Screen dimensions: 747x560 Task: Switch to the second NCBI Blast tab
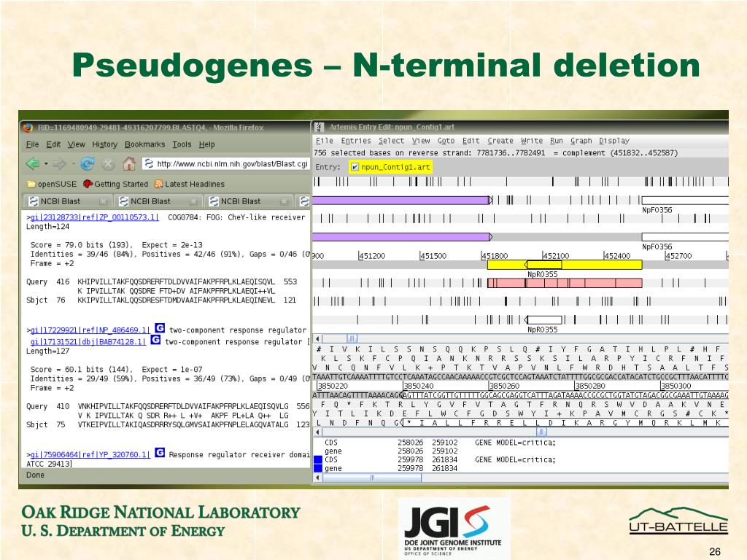pyautogui.click(x=158, y=201)
